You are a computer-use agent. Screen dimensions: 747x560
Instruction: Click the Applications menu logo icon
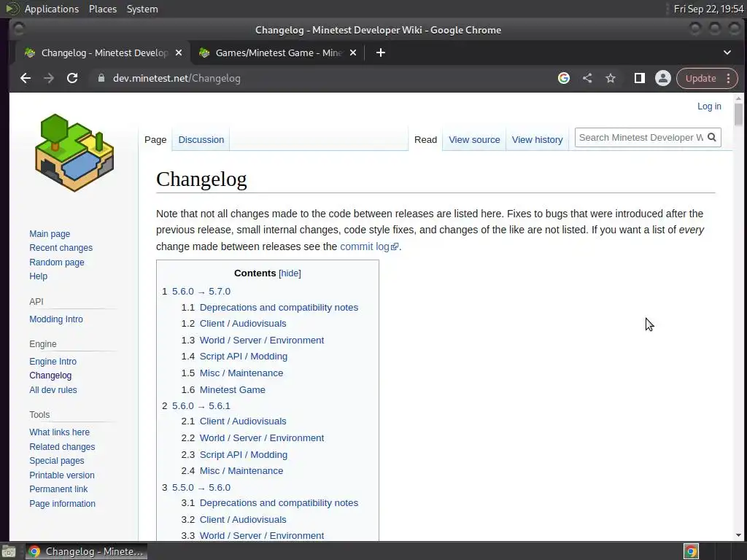click(x=12, y=9)
